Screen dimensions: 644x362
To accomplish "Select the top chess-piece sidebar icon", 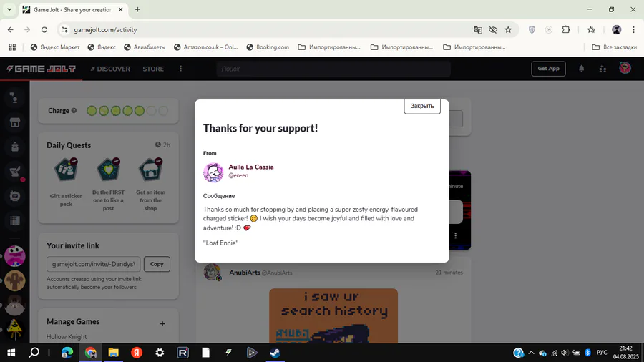I will pyautogui.click(x=15, y=98).
